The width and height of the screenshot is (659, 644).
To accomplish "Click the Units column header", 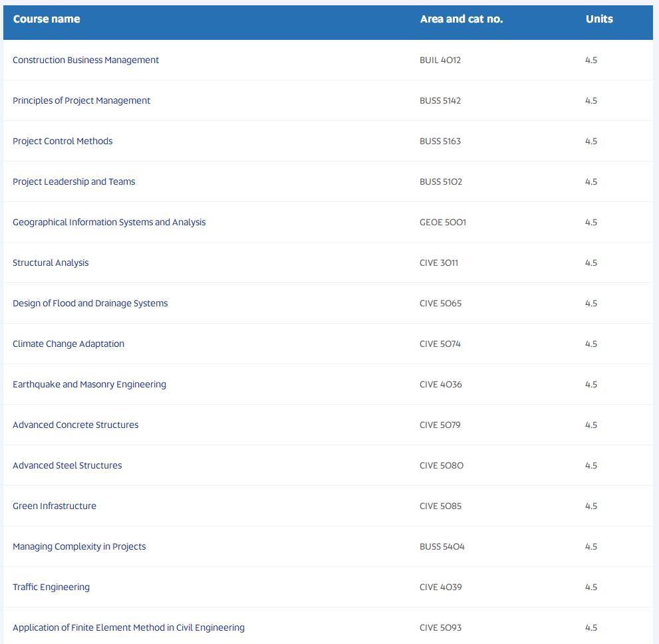I will [x=599, y=19].
